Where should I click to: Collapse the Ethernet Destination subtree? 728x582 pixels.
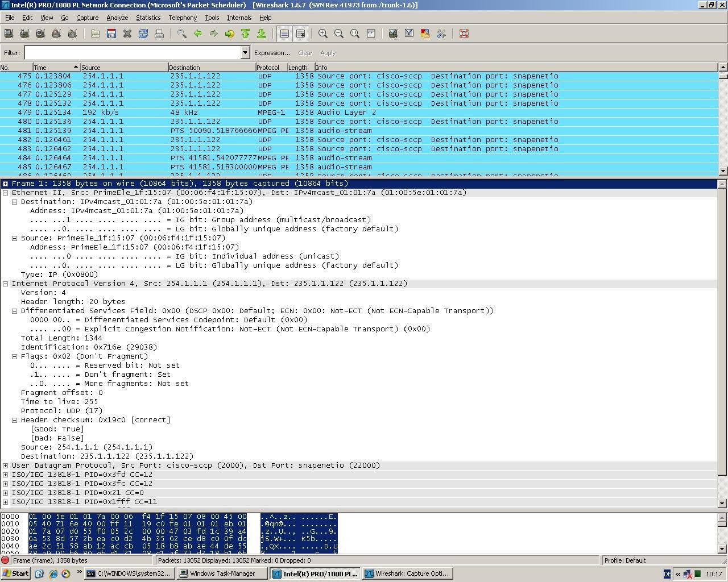[15, 202]
